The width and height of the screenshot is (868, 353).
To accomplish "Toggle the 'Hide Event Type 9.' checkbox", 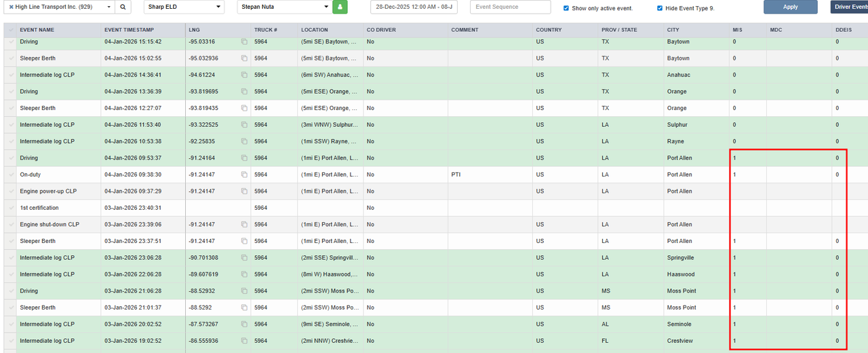I will [x=660, y=8].
